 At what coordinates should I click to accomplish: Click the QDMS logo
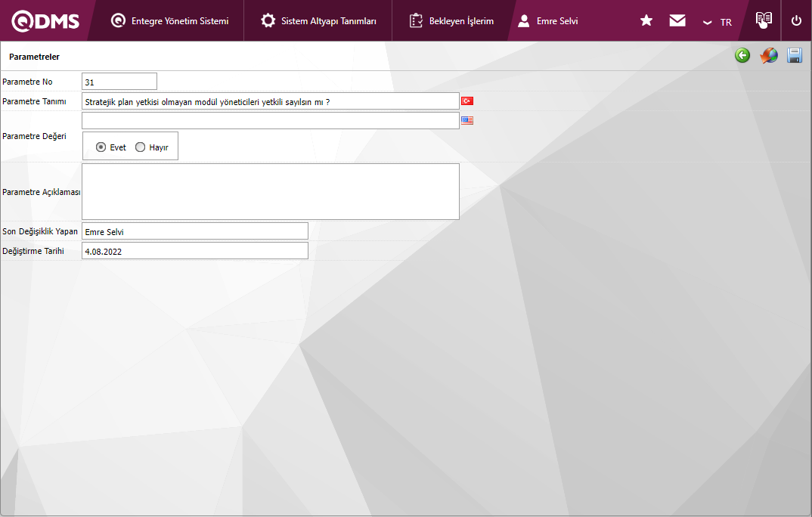45,20
